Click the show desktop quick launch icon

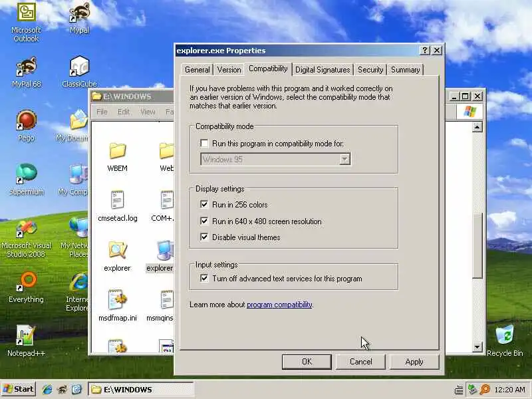pos(76,389)
